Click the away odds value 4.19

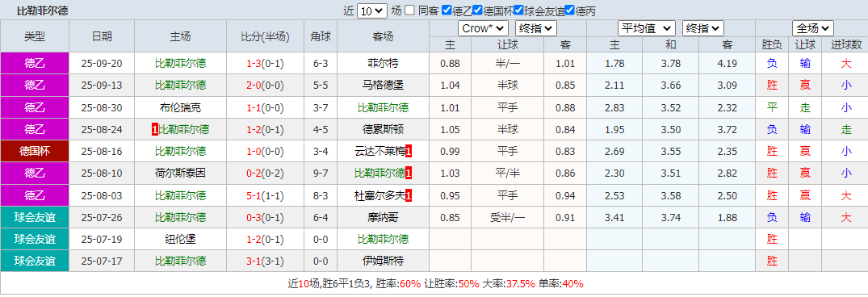727,64
